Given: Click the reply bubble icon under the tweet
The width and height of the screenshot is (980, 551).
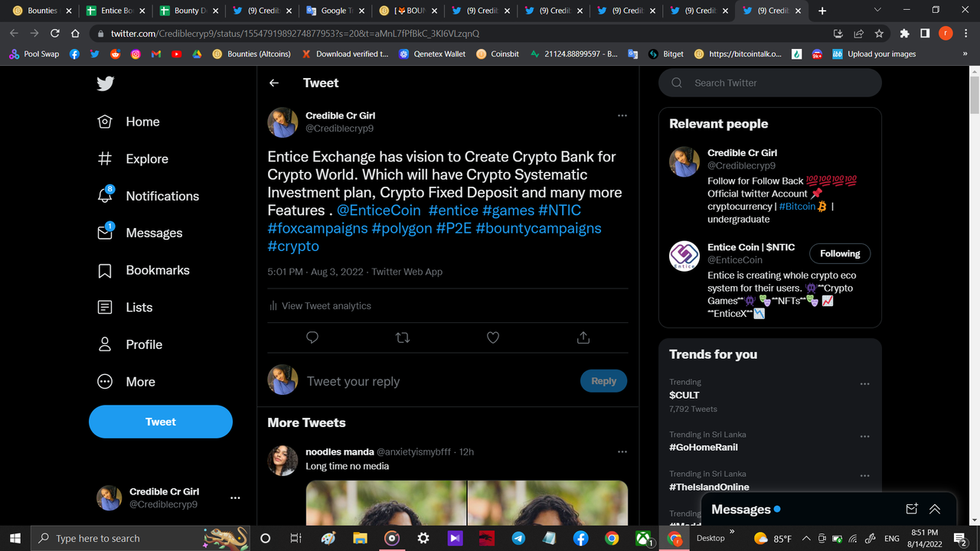Looking at the screenshot, I should click(312, 337).
